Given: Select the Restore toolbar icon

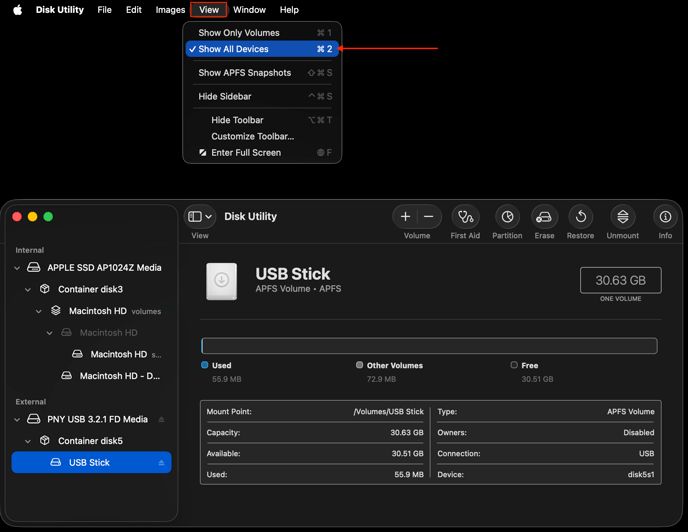Looking at the screenshot, I should tap(580, 217).
